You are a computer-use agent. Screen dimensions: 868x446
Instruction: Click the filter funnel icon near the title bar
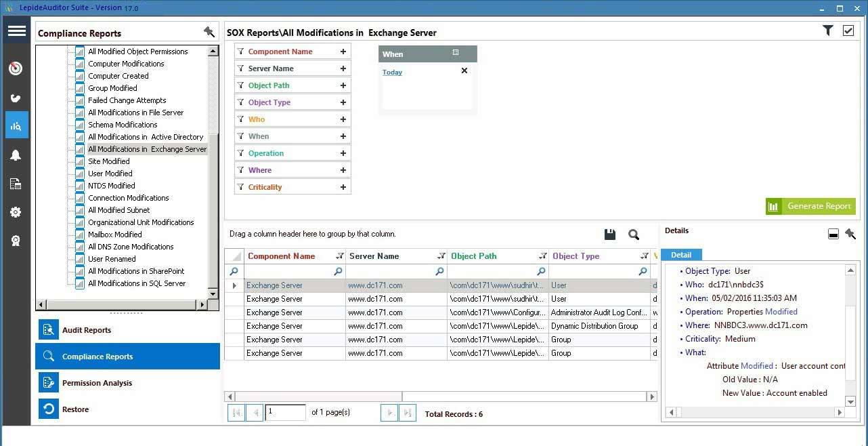click(x=827, y=31)
